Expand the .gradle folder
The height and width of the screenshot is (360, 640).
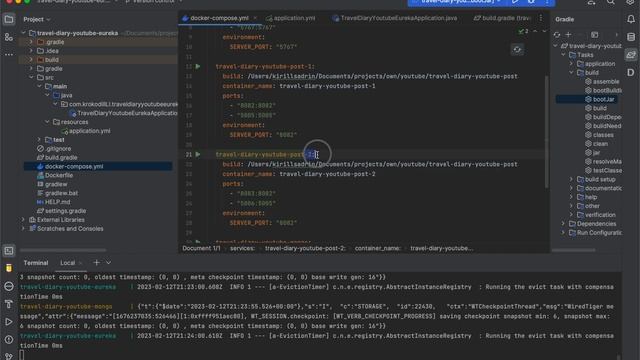(31, 42)
